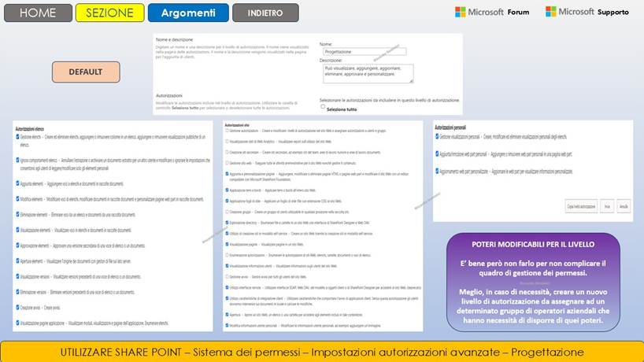Uncheck Gestione visualizzazioni personali
This screenshot has height=362, width=644.
[437, 137]
